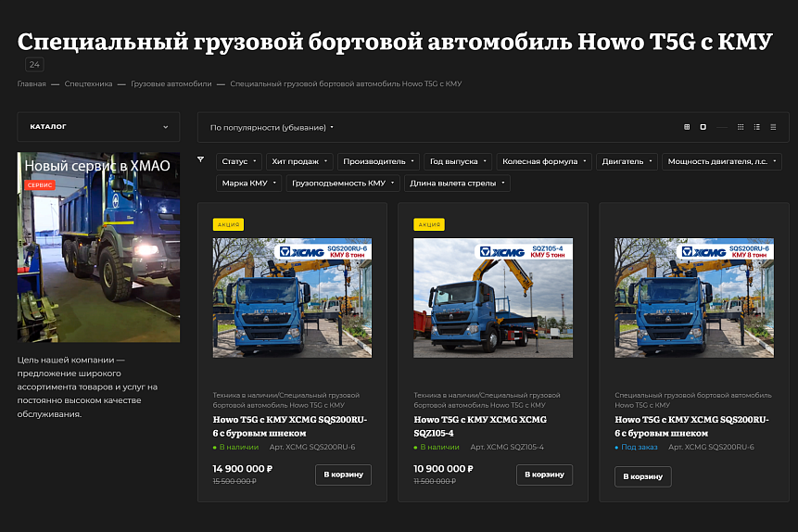Switch to tile grid view icon
This screenshot has height=532, width=798.
point(741,127)
